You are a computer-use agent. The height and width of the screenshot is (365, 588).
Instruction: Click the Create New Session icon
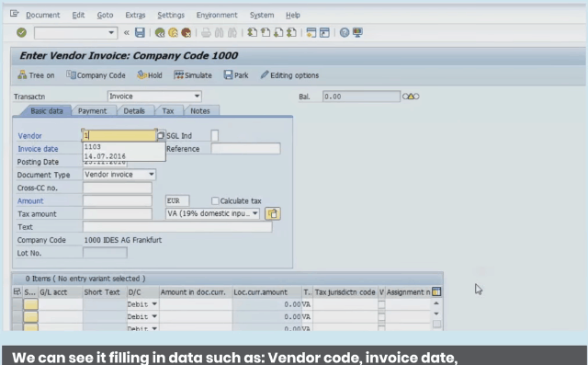point(311,32)
